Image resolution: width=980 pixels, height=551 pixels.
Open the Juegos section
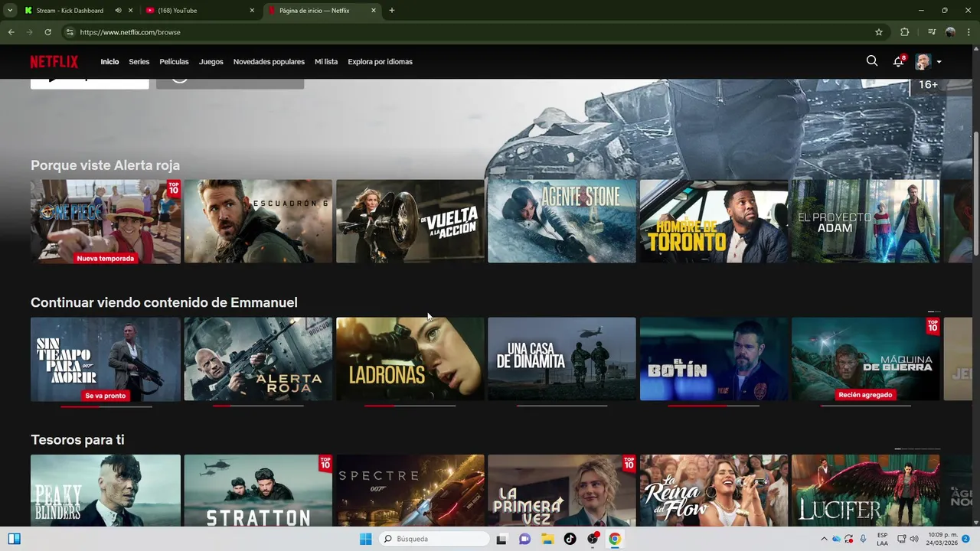coord(211,61)
